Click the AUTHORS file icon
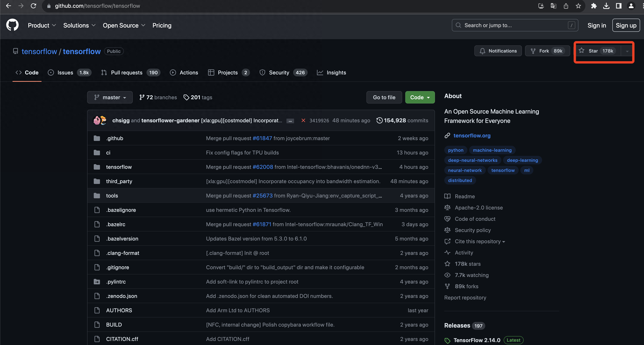 [97, 310]
